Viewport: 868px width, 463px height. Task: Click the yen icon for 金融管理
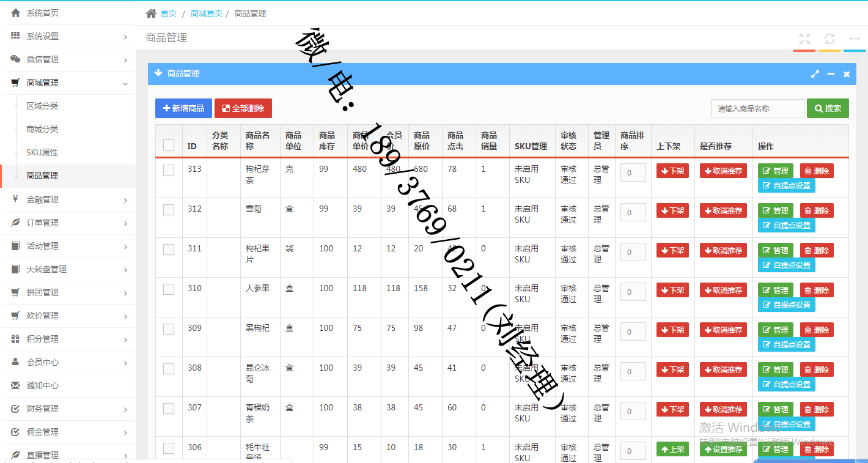click(x=16, y=199)
